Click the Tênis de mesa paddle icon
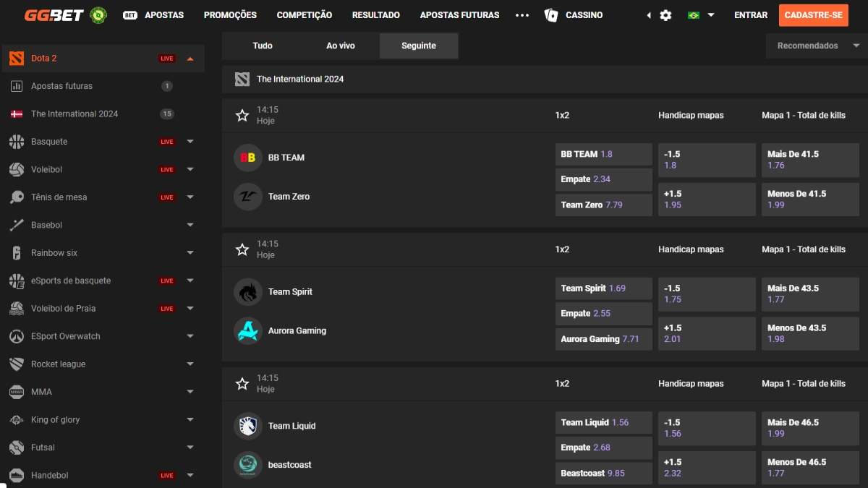This screenshot has width=868, height=488. point(17,197)
